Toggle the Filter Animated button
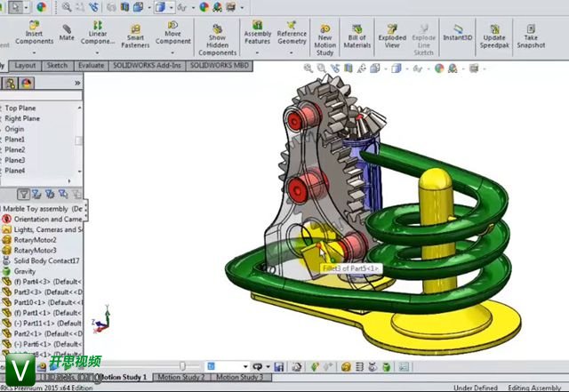This screenshot has height=392, width=569. pyautogui.click(x=36, y=195)
